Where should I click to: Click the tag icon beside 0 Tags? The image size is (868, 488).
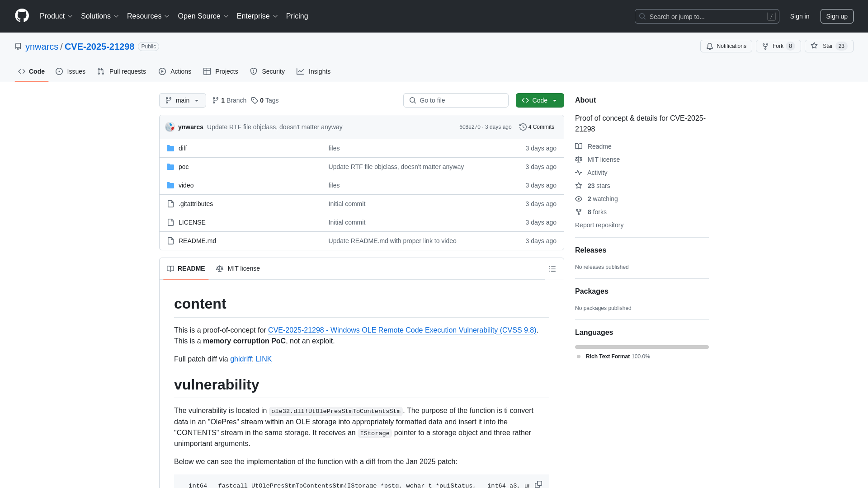pos(255,100)
